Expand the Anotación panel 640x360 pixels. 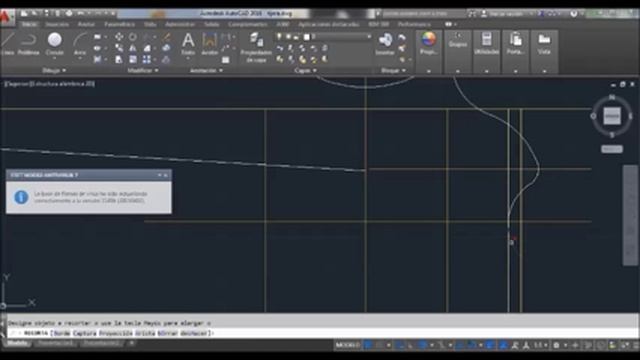[206, 70]
